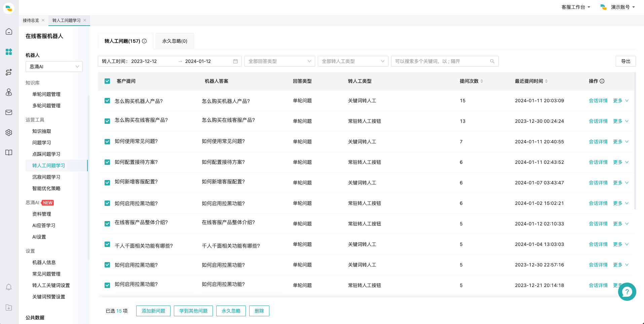Click the end date 2024-01-12 field
This screenshot has height=324, width=644.
pyautogui.click(x=198, y=61)
